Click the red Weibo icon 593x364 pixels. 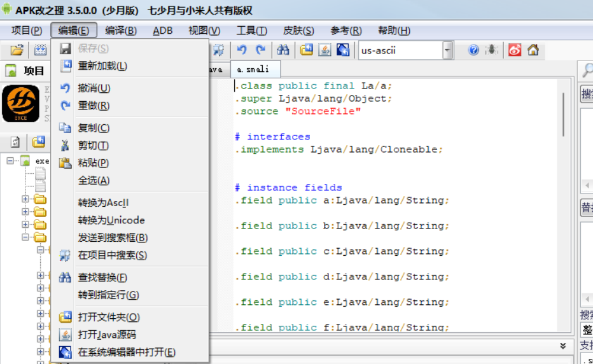515,50
